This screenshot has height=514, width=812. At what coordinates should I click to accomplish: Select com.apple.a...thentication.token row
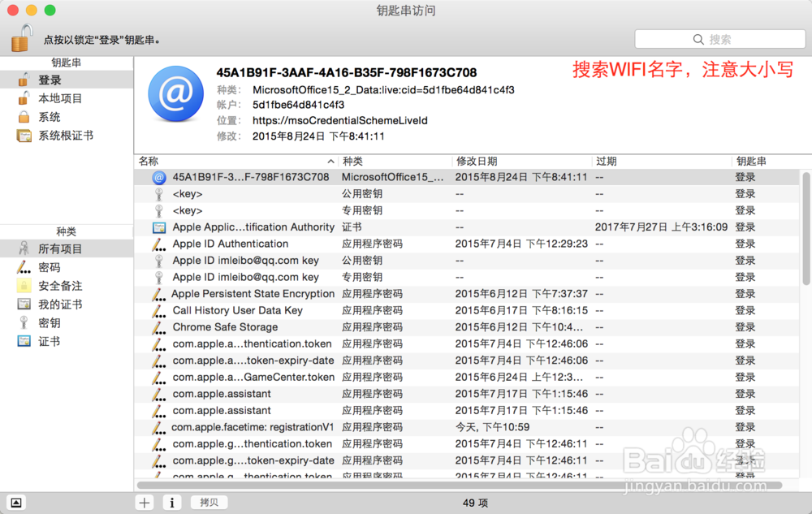point(467,343)
